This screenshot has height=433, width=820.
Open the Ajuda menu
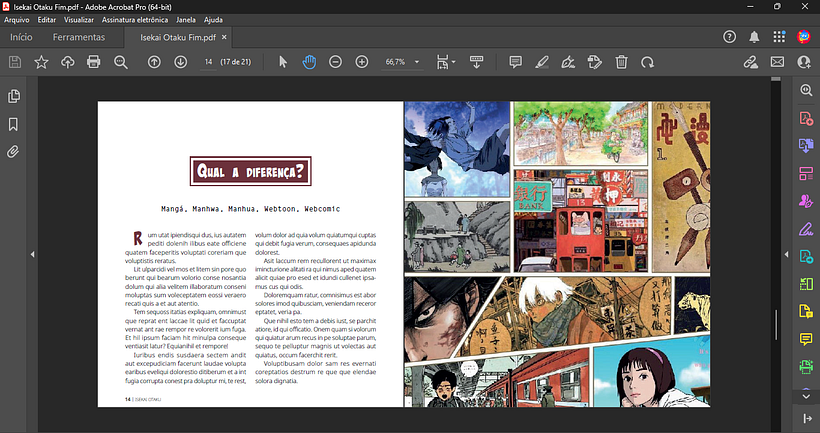pyautogui.click(x=213, y=20)
